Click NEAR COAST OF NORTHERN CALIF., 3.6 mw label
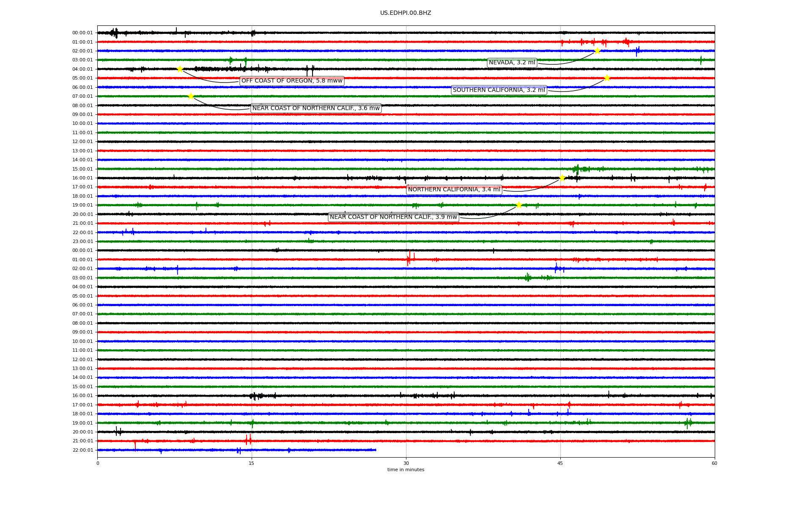The image size is (812, 508). click(316, 108)
